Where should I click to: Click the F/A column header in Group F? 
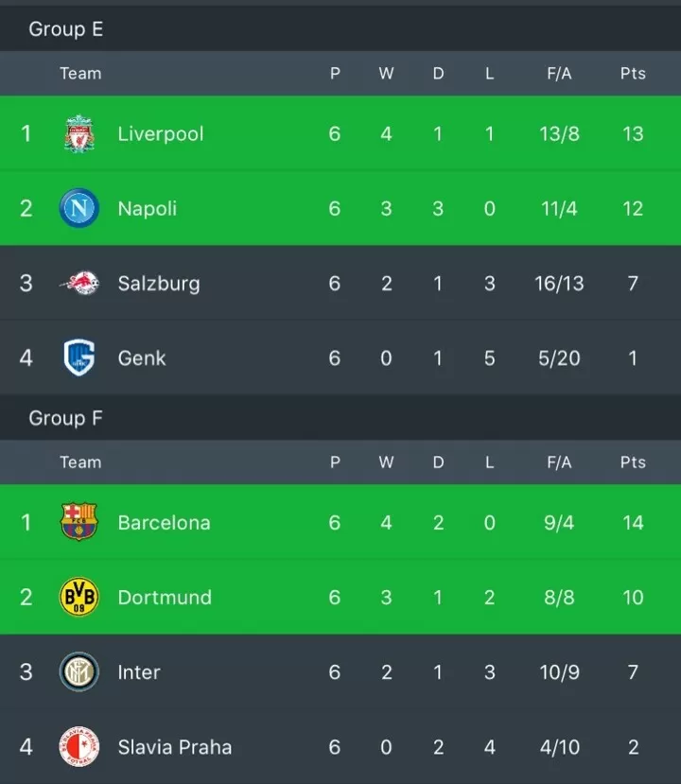[559, 462]
